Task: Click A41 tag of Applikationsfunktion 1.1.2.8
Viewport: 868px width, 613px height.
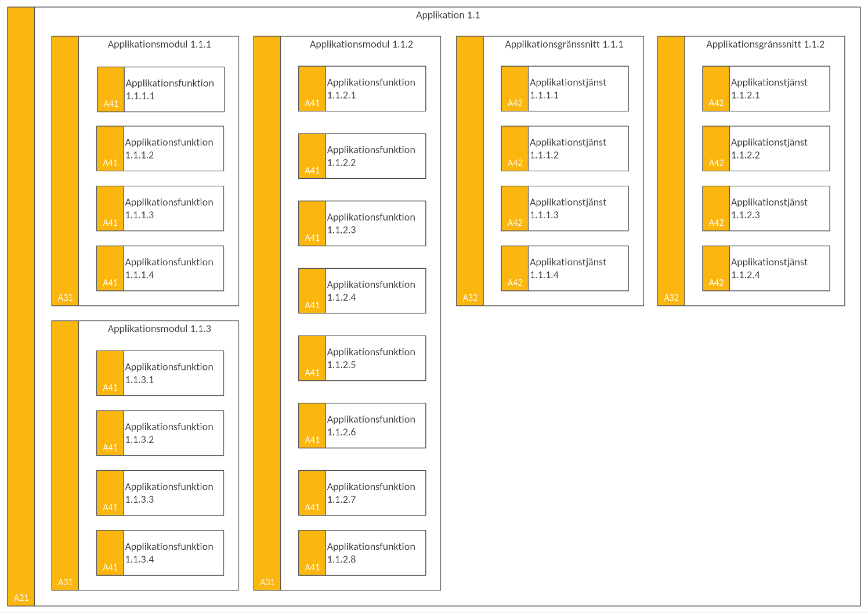Action: pos(312,567)
